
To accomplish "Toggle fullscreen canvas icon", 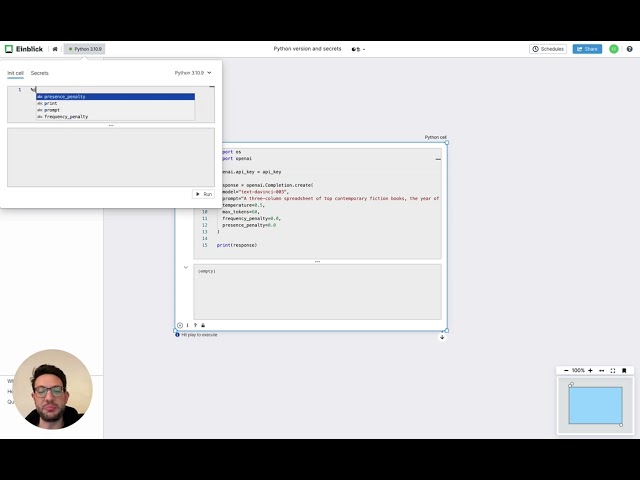I will [613, 371].
